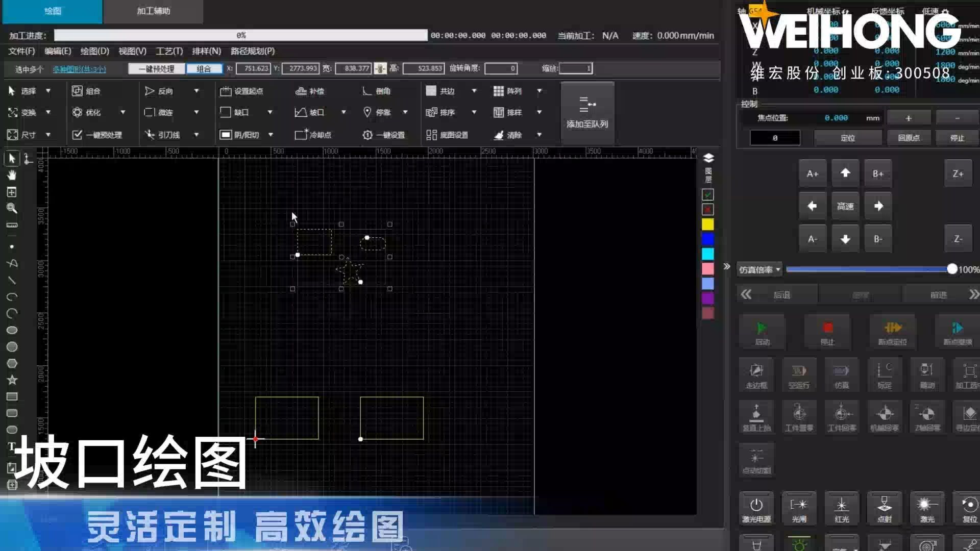Click the 红光 red light button
This screenshot has width=980, height=551.
pos(842,509)
